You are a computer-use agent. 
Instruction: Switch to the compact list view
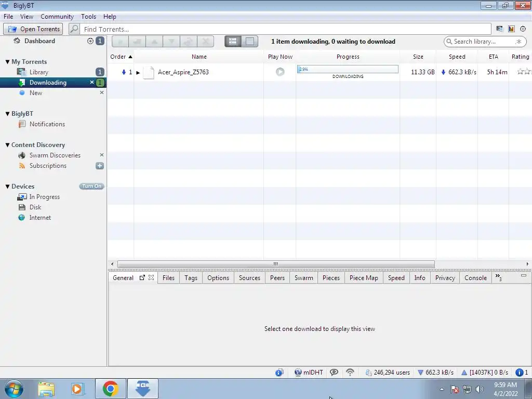pos(250,42)
